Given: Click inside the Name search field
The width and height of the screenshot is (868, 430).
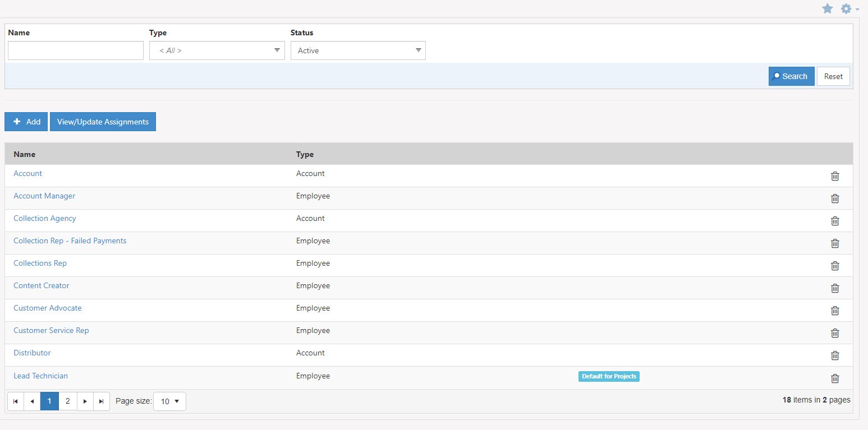Looking at the screenshot, I should 75,50.
